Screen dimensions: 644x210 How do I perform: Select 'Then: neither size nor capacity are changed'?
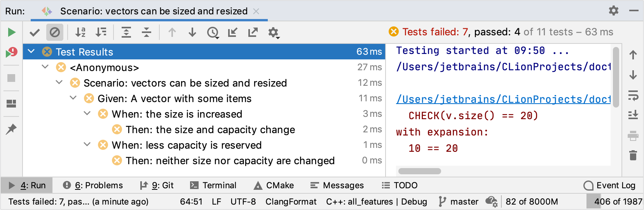coord(230,161)
